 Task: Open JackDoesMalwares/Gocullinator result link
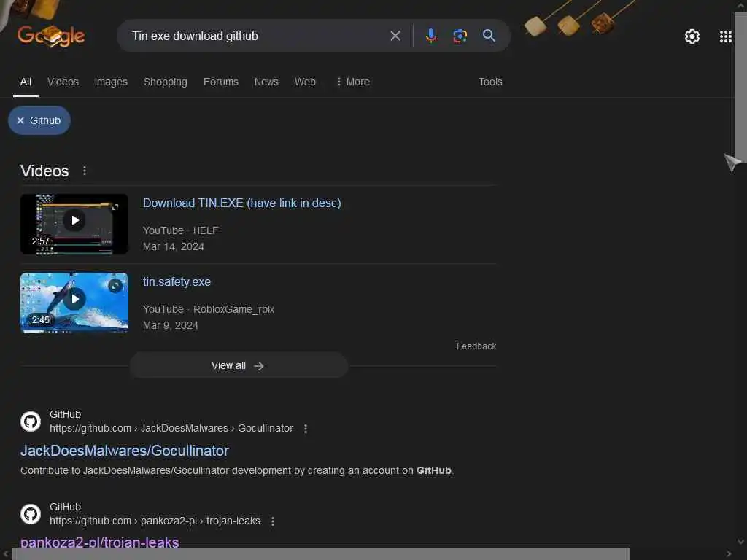(x=125, y=451)
